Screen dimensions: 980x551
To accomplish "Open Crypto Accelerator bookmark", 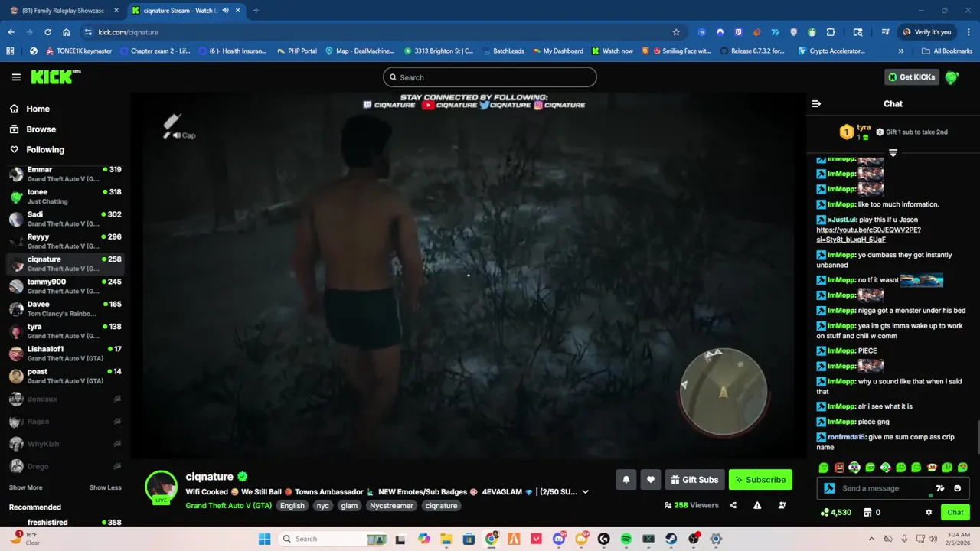I will tap(831, 51).
